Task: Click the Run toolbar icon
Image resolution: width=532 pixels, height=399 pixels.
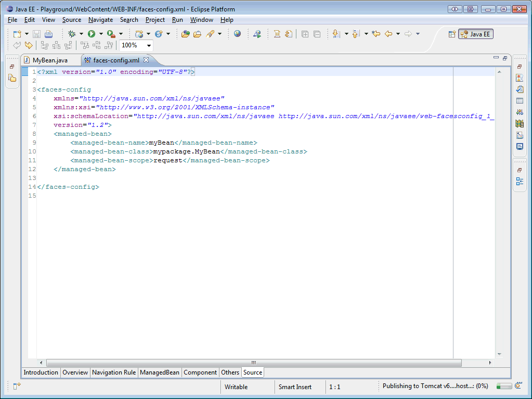Action: click(x=92, y=34)
